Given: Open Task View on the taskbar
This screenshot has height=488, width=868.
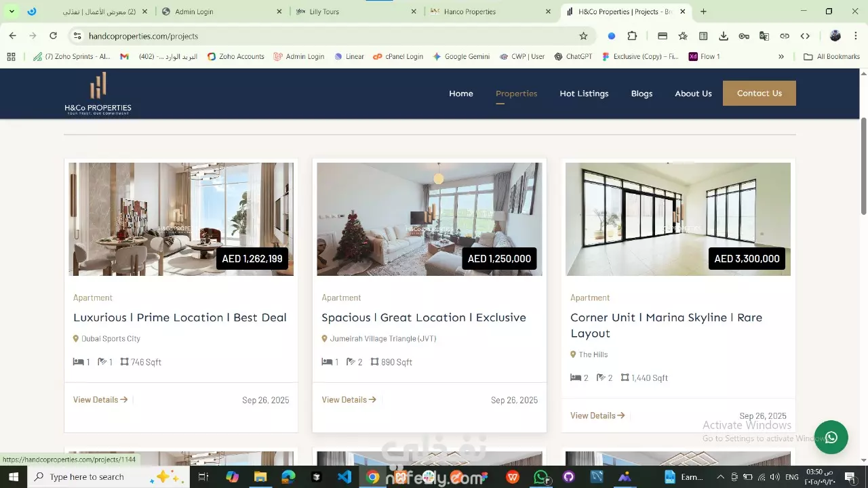Looking at the screenshot, I should coord(203,476).
